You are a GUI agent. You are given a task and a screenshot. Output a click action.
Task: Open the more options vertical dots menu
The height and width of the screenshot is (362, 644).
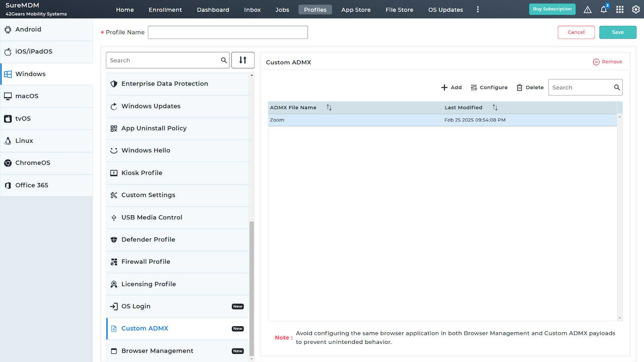(x=478, y=10)
